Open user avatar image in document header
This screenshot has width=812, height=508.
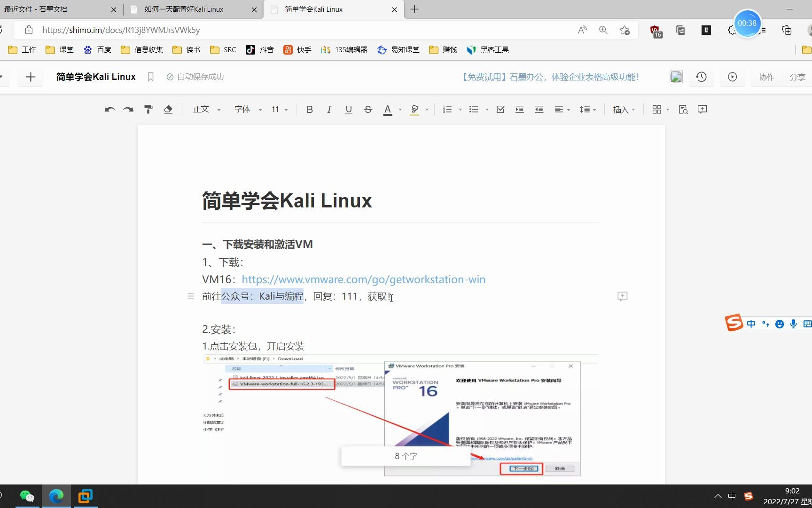pyautogui.click(x=676, y=77)
